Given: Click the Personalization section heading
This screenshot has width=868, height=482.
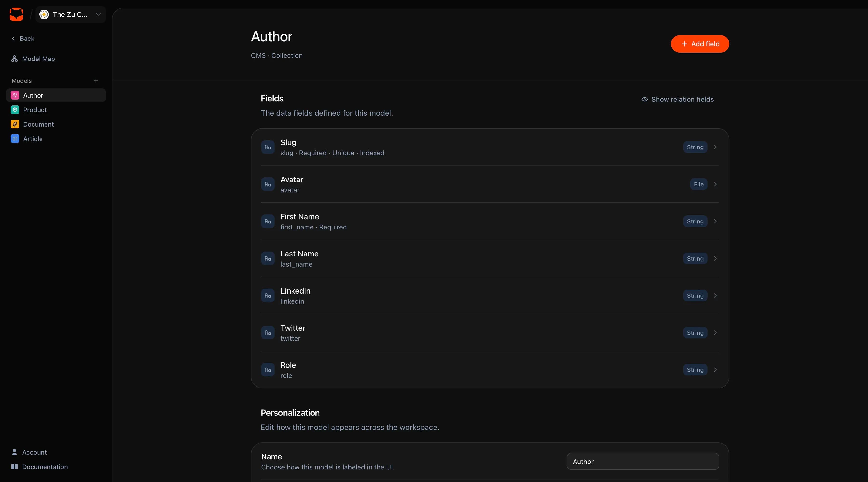Looking at the screenshot, I should [290, 413].
